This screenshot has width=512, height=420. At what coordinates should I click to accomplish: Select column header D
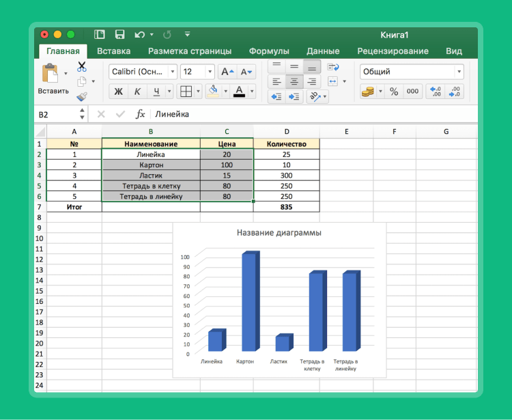[x=287, y=131]
